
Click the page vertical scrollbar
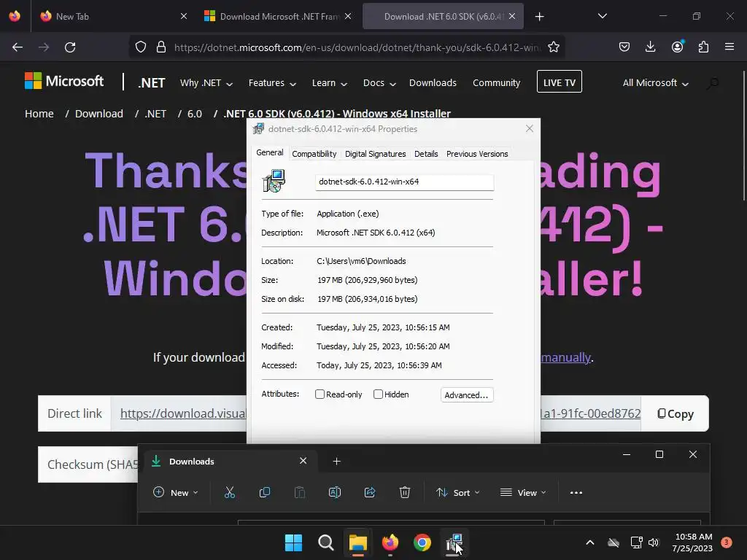(743, 136)
